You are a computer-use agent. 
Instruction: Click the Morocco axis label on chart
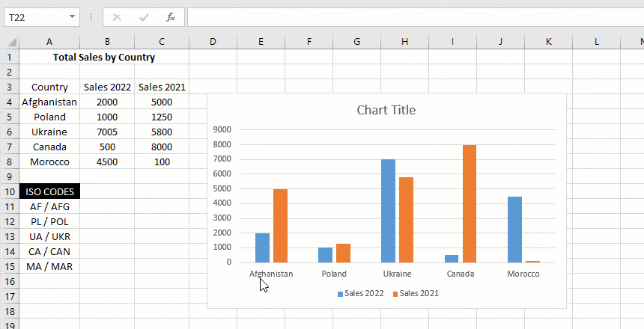click(523, 274)
